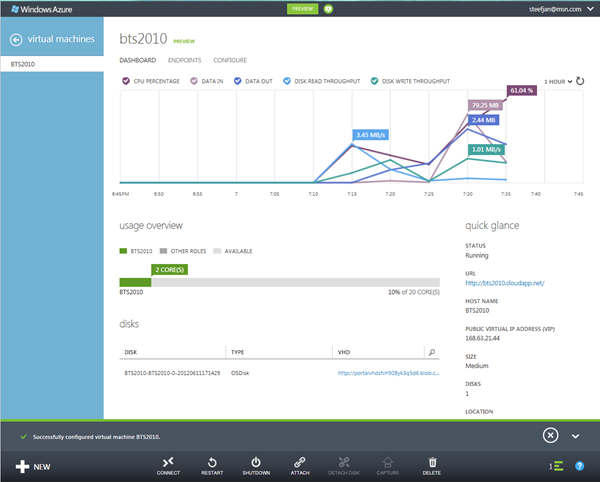Screen dimensions: 600x482
Task: Expand the notification bar chevron
Action: pyautogui.click(x=576, y=436)
